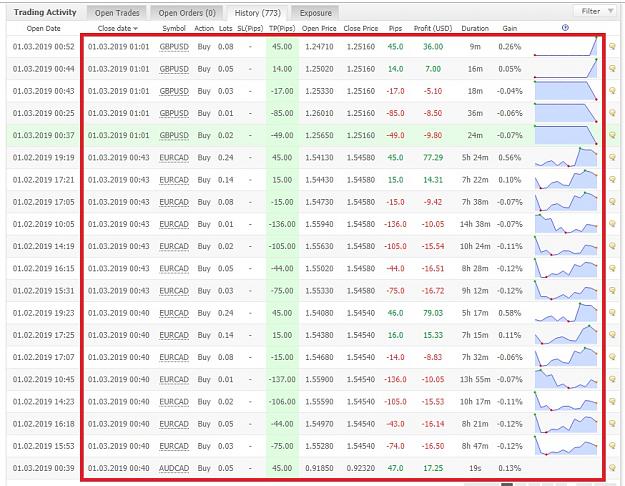Select profit value 15.33

click(433, 335)
